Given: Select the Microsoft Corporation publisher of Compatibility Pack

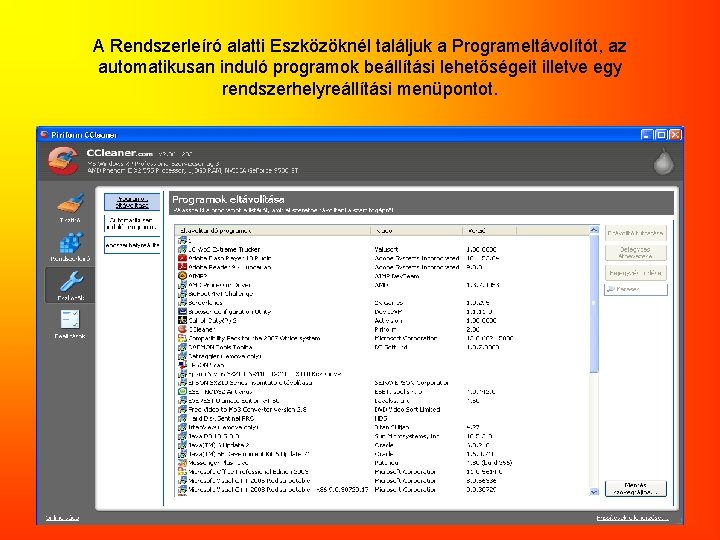Looking at the screenshot, I should point(405,338).
